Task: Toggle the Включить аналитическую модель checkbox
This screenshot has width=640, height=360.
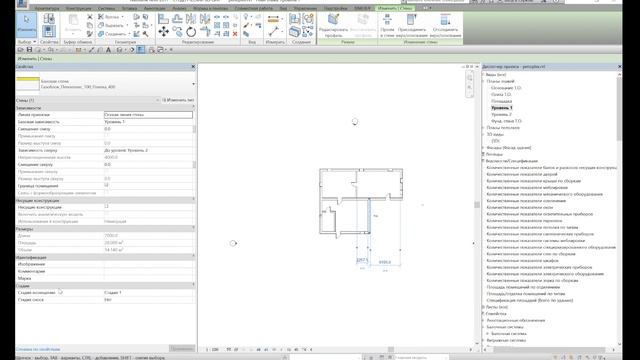Action: click(107, 214)
